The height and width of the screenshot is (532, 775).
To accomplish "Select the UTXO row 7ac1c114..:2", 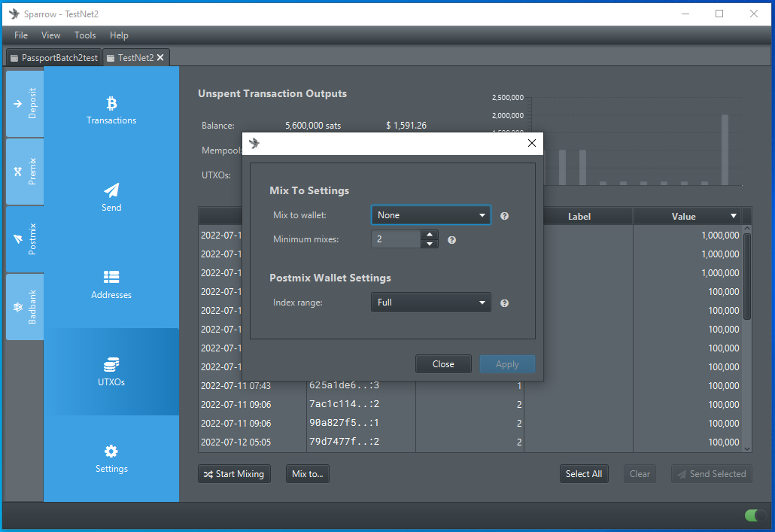I will pyautogui.click(x=470, y=404).
